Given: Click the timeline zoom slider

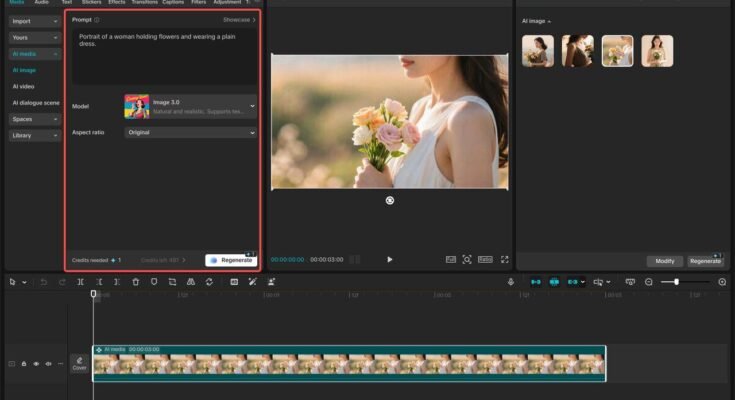Looking at the screenshot, I should 676,282.
